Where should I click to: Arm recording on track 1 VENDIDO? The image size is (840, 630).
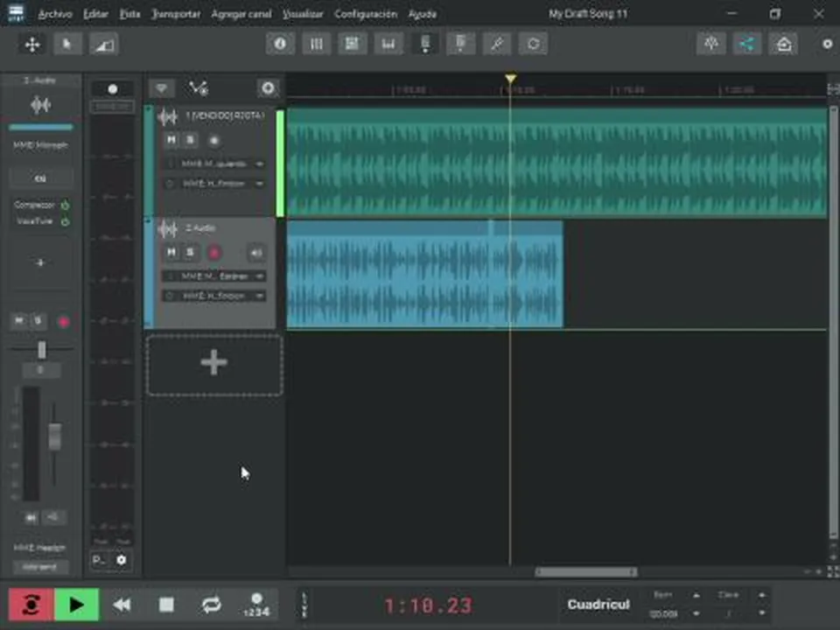point(213,140)
